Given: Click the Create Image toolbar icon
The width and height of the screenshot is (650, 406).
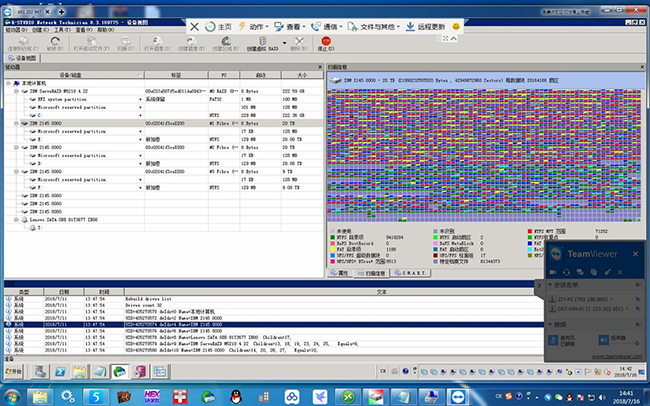Looking at the screenshot, I should [x=191, y=43].
